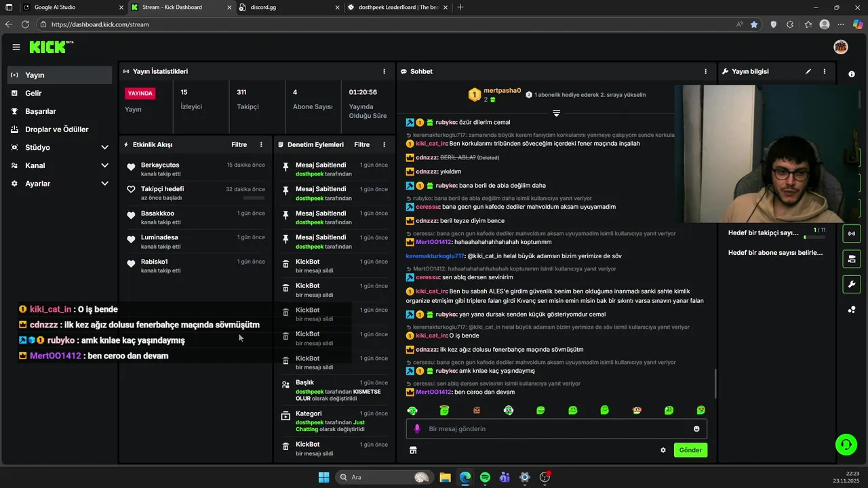The image size is (868, 488).
Task: Pick the first green headphone emote
Action: coord(412,410)
